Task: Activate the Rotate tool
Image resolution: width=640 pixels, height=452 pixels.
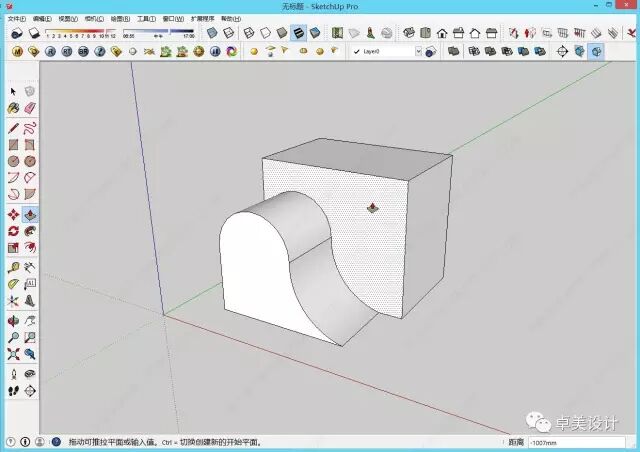Action: click(13, 231)
